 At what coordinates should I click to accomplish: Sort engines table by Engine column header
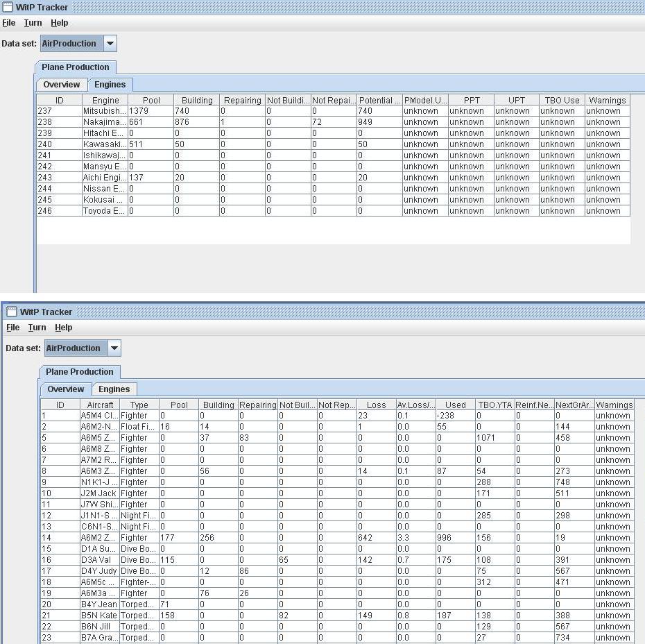(105, 100)
